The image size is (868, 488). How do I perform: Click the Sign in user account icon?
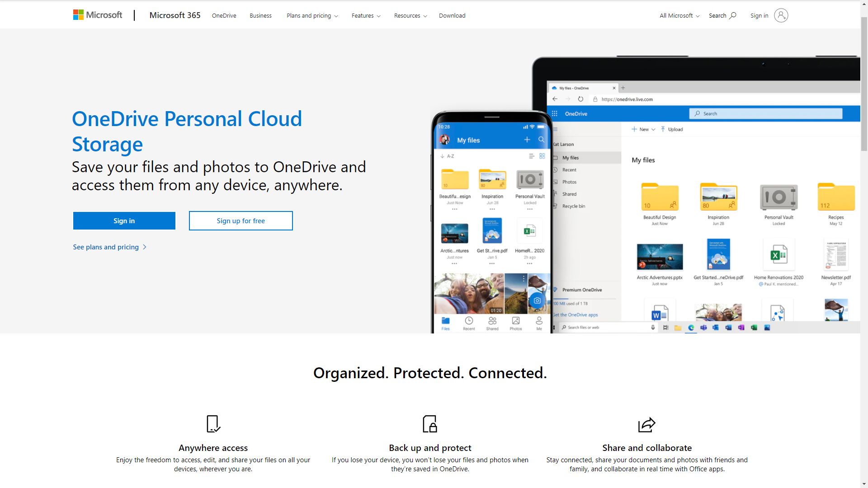pyautogui.click(x=782, y=15)
